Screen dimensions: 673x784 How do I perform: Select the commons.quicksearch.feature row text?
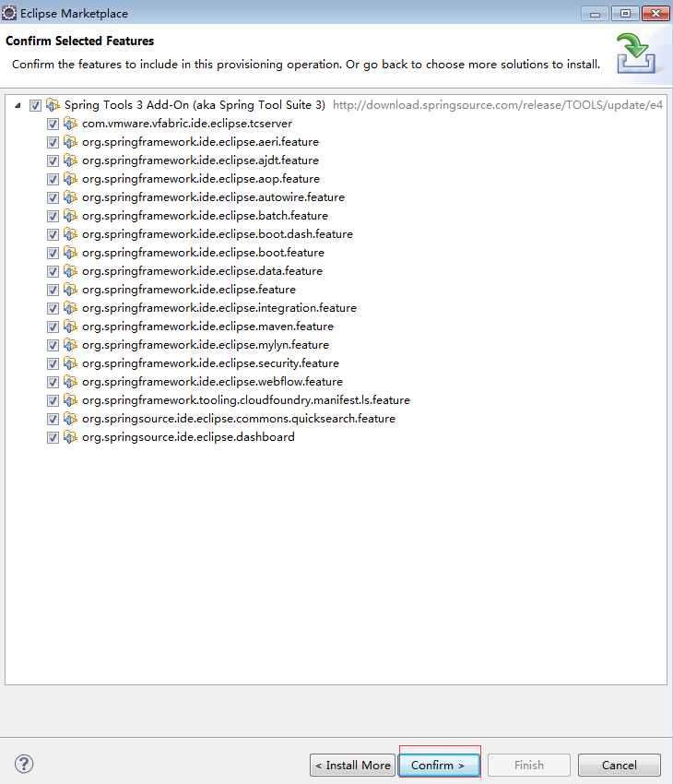point(239,419)
